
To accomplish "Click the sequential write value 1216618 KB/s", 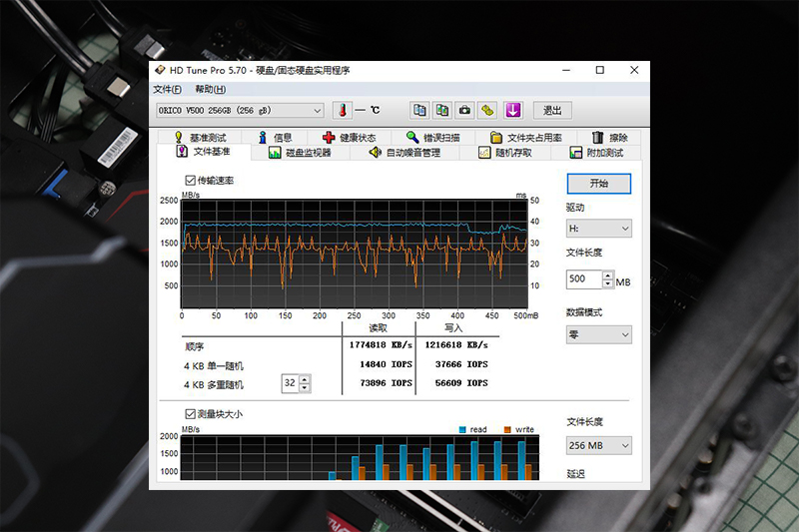I will click(456, 344).
